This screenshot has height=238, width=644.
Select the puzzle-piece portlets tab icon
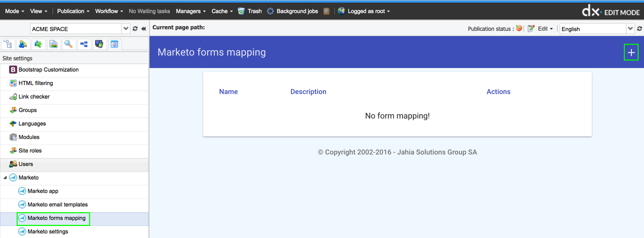pos(38,44)
